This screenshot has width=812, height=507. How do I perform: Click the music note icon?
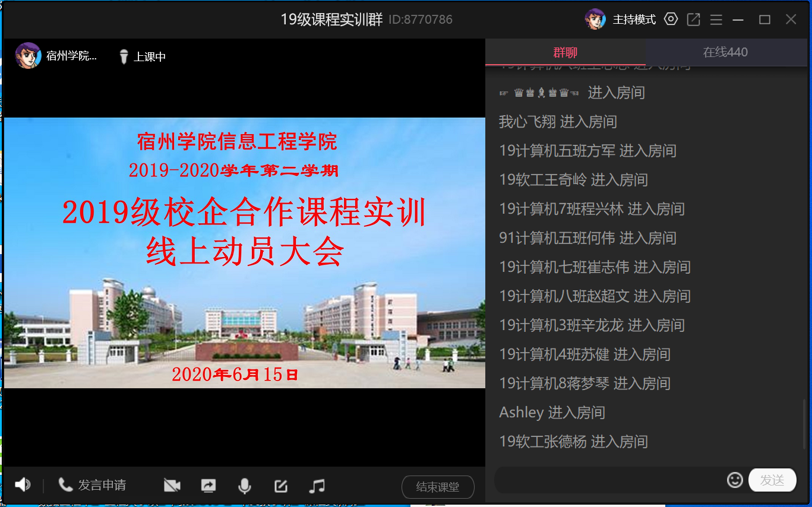point(317,486)
